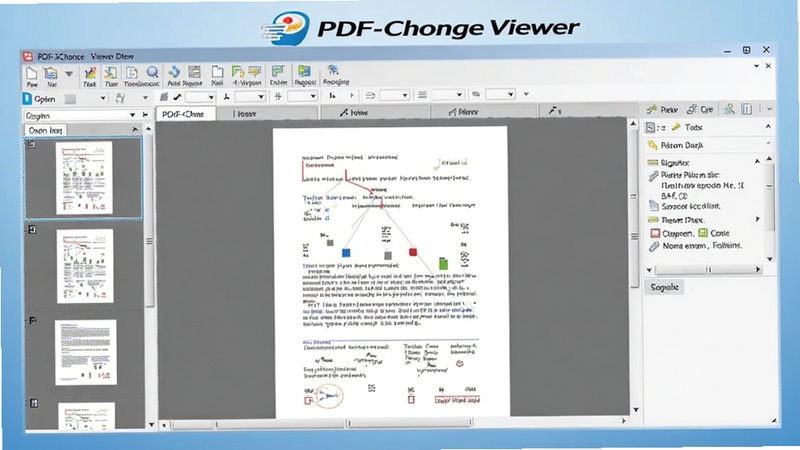This screenshot has height=450, width=800.
Task: Click the small comment bubble icon in second toolbar
Action: [x=476, y=94]
